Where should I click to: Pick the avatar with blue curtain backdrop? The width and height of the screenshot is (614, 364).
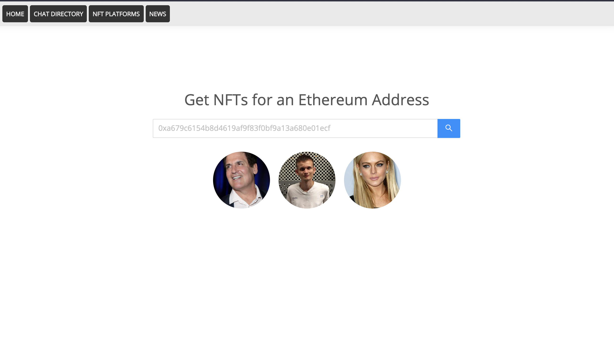pos(241,180)
